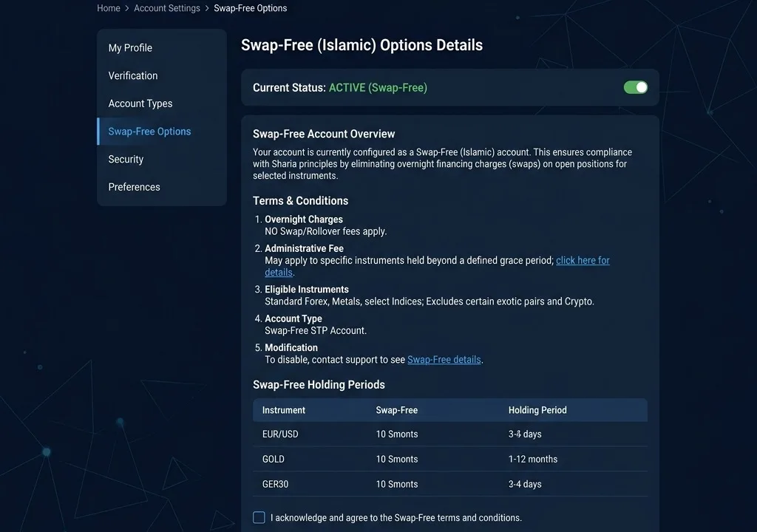The image size is (757, 532).
Task: Open My Profile in sidebar
Action: pos(130,48)
